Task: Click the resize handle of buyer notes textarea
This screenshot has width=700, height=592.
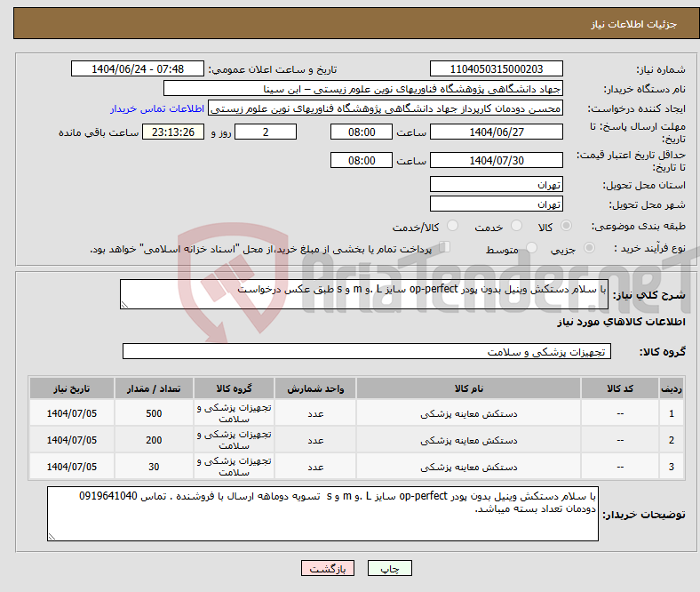Action: pyautogui.click(x=52, y=536)
